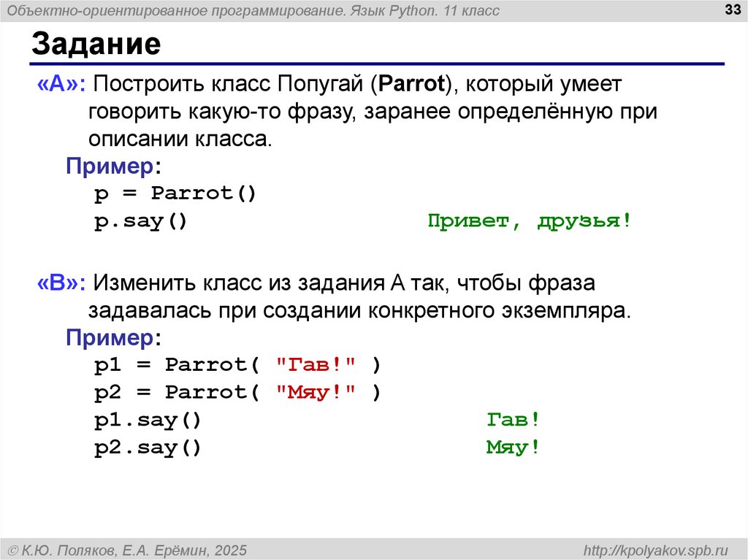Screen dimensions: 748x560
Task: Click the code line "p2.say()"
Action: click(x=148, y=448)
